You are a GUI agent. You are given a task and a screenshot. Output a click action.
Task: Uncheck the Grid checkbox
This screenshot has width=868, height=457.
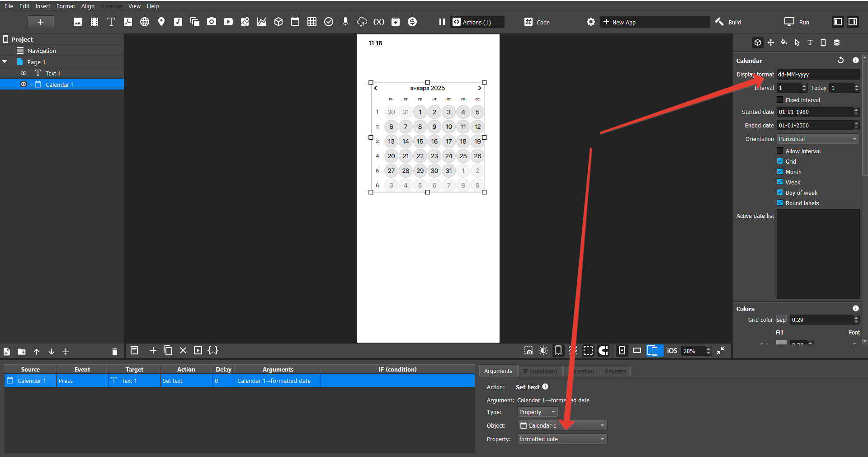tap(780, 161)
